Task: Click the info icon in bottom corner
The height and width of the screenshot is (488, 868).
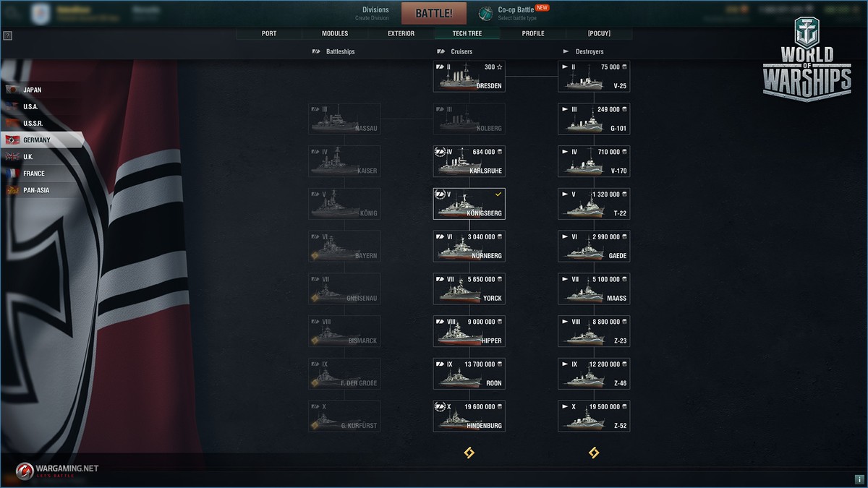Action: coord(859,479)
